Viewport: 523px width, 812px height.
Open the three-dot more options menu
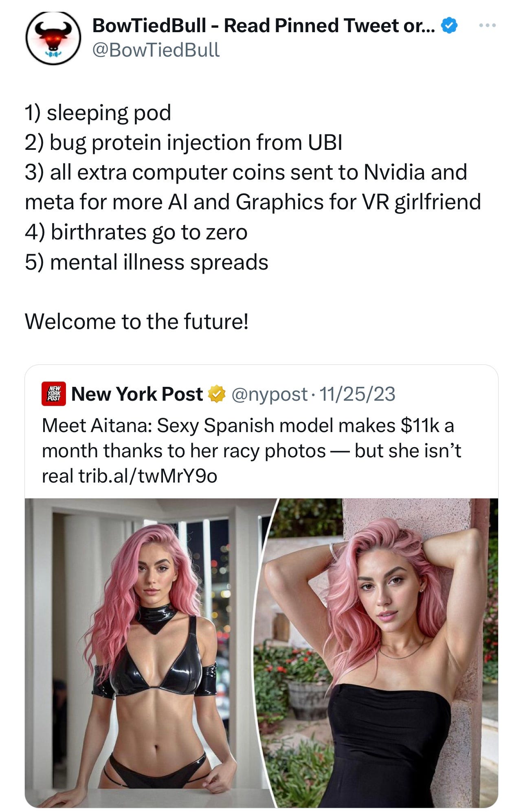tap(487, 26)
